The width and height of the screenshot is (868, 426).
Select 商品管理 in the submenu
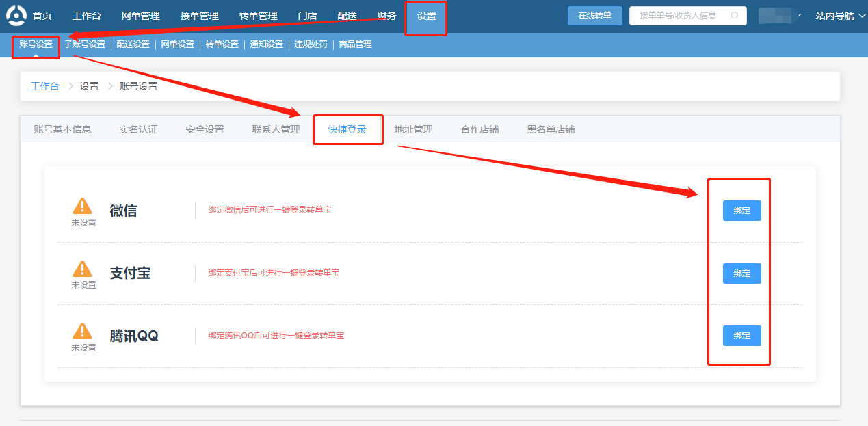click(x=356, y=44)
